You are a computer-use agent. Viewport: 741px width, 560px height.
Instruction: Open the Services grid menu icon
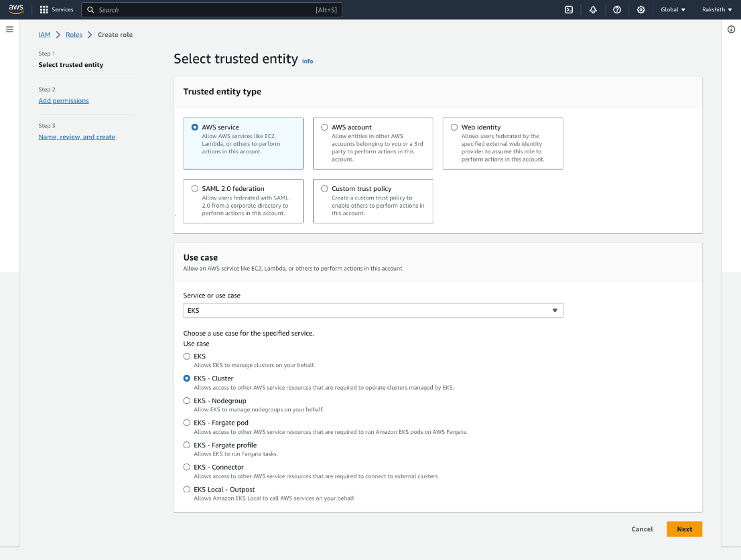coord(44,9)
